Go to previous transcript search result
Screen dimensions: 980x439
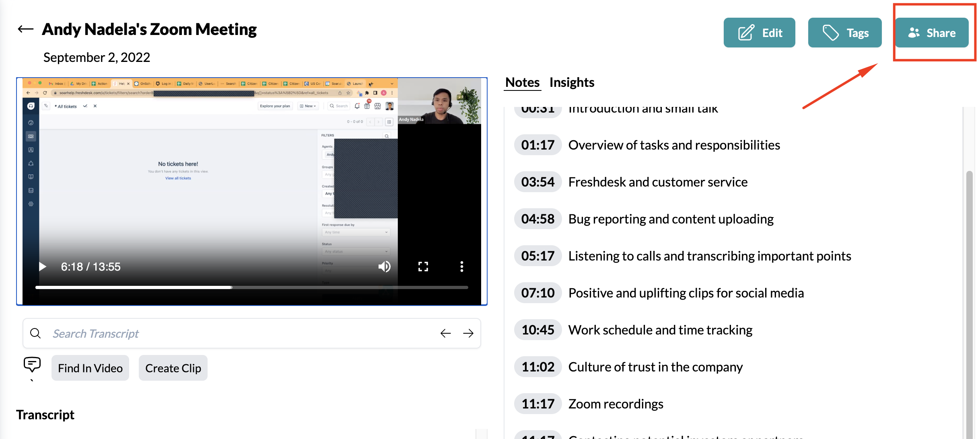(445, 333)
